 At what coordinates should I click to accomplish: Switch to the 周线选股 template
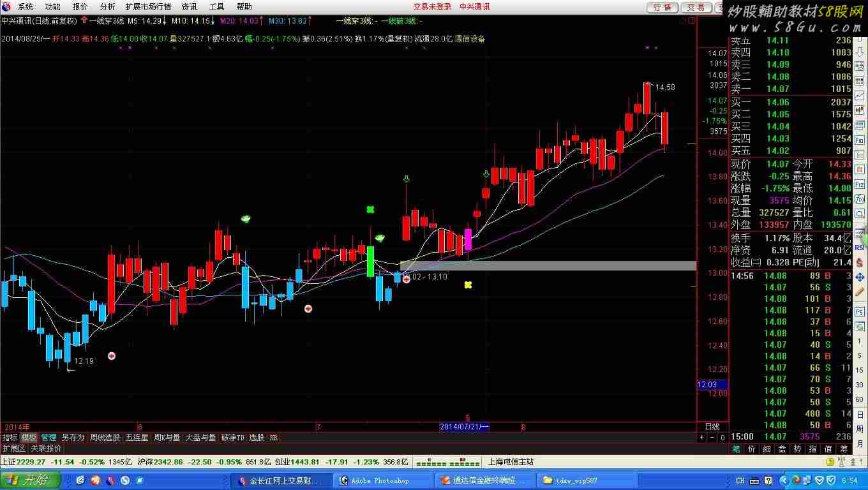[x=105, y=438]
